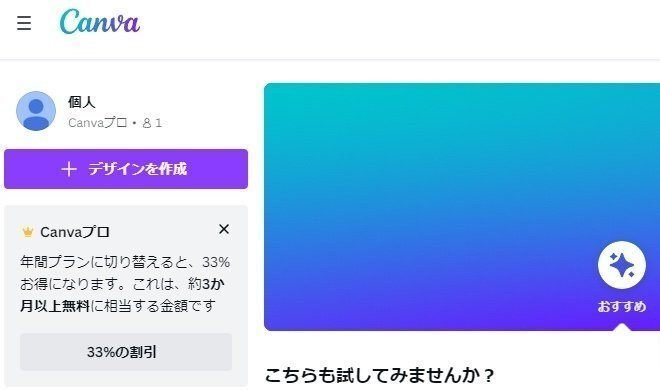This screenshot has height=390, width=660.
Task: Click the 33%の割引 button
Action: tap(126, 352)
